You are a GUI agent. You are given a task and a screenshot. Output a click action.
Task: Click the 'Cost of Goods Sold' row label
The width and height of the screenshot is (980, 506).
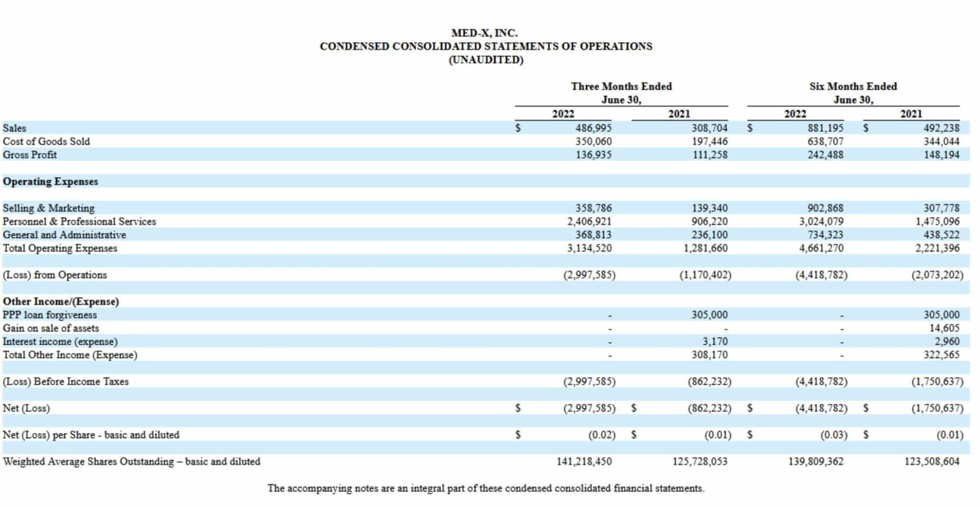click(x=46, y=141)
